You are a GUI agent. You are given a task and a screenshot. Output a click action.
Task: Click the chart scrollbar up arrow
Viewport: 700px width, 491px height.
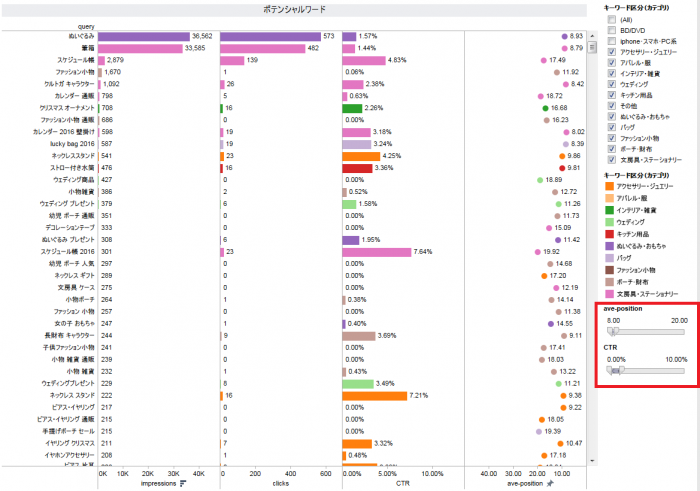point(592,36)
